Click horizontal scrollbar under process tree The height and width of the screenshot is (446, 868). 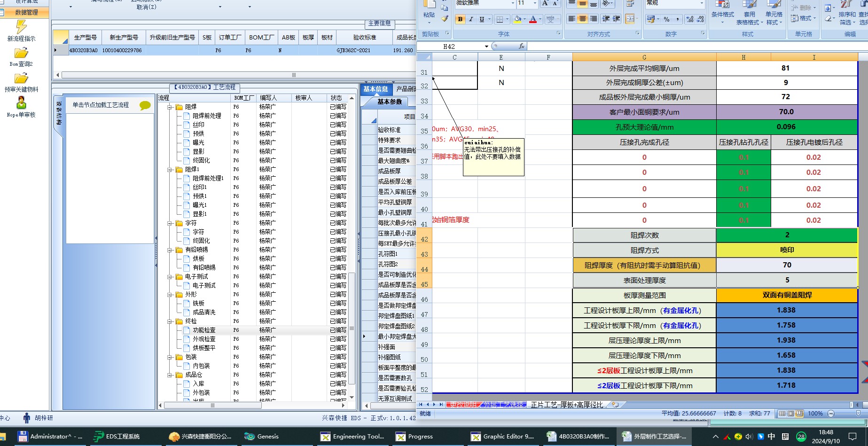pyautogui.click(x=212, y=405)
